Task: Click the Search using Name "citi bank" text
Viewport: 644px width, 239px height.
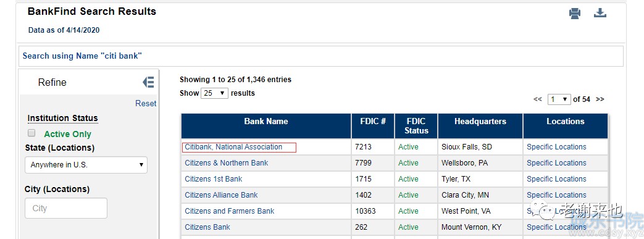Action: pyautogui.click(x=82, y=56)
